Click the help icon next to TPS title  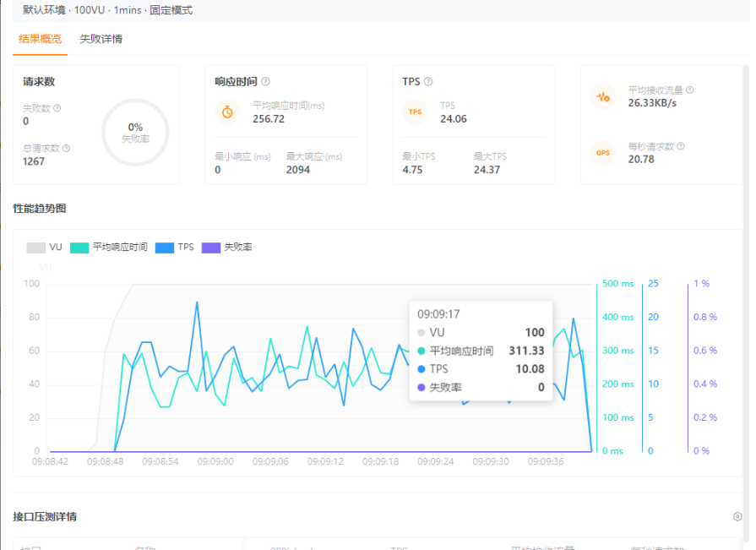(x=428, y=82)
